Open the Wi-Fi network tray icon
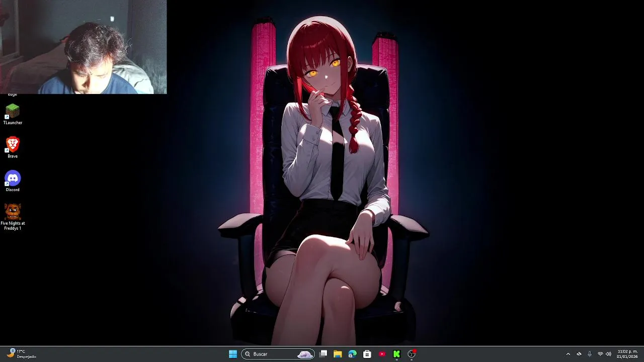 (x=600, y=354)
